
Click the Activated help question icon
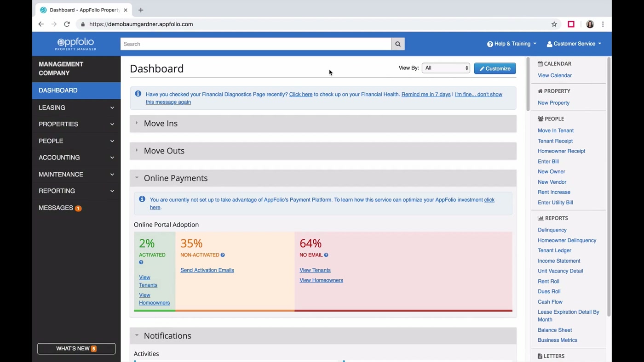point(141,262)
